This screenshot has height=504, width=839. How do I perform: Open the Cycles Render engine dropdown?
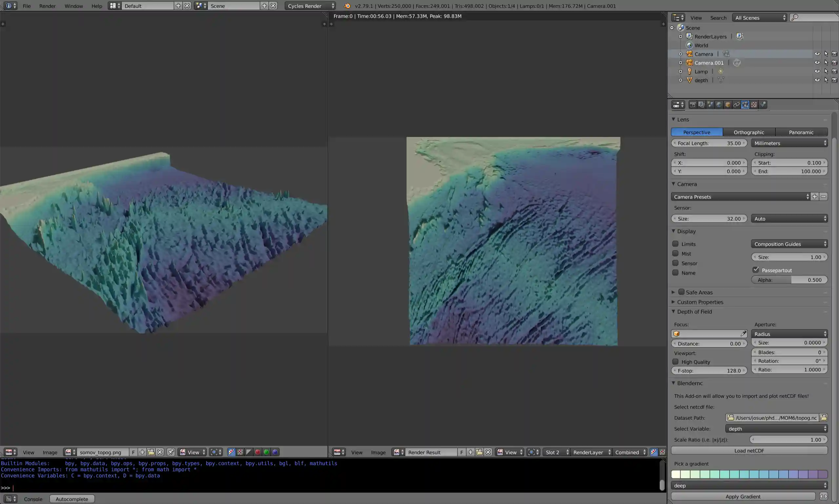point(310,6)
